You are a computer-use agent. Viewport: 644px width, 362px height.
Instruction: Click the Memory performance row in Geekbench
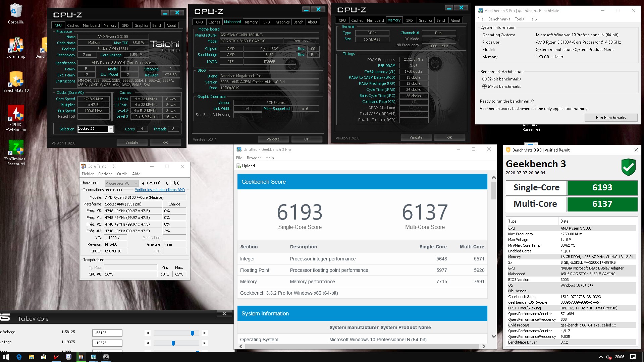(x=362, y=282)
